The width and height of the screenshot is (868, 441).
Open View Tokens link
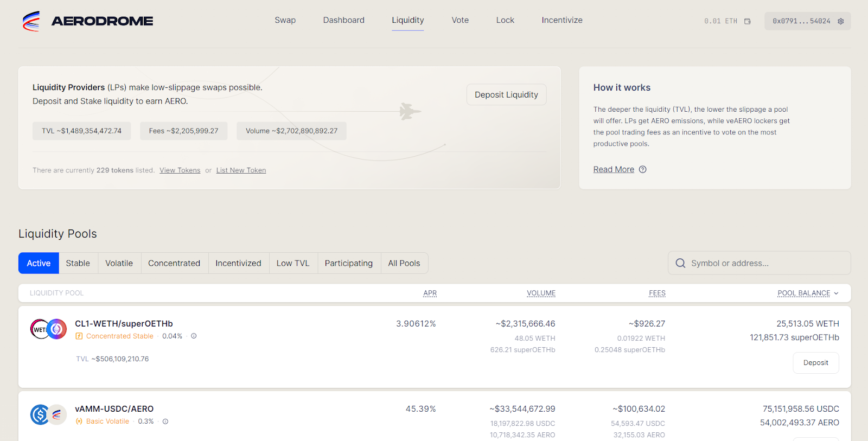click(180, 170)
